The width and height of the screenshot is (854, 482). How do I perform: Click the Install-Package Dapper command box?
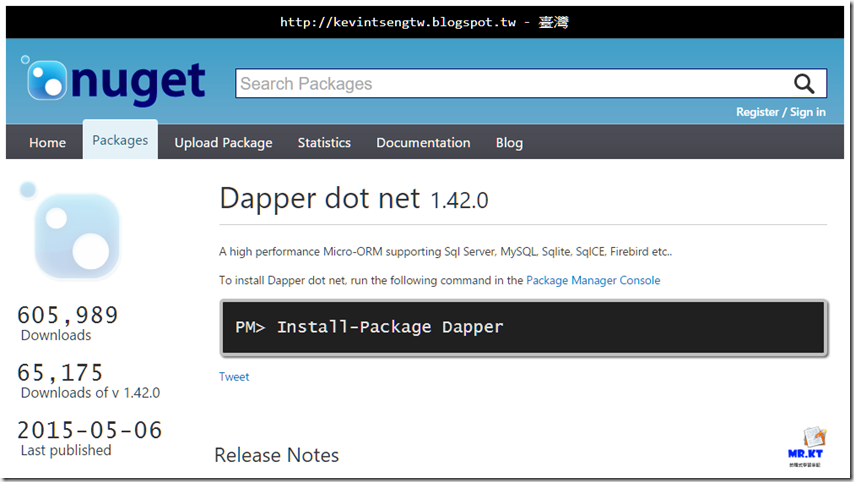(524, 328)
